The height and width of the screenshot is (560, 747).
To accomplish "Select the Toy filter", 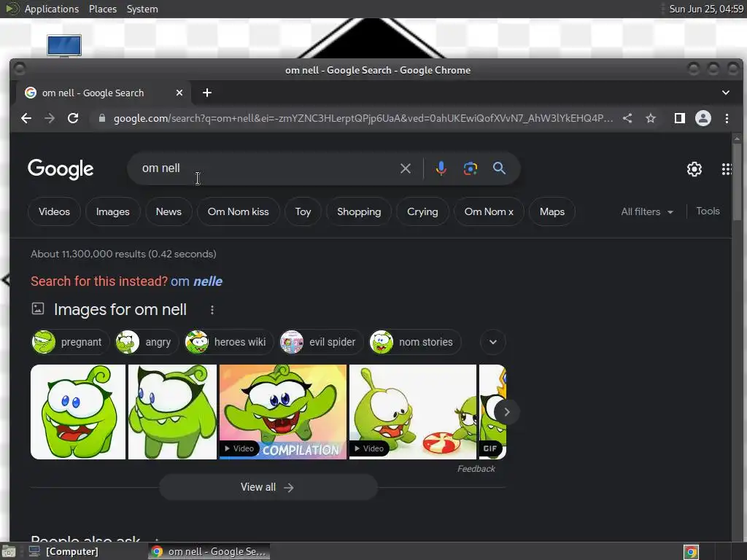I will pyautogui.click(x=303, y=212).
